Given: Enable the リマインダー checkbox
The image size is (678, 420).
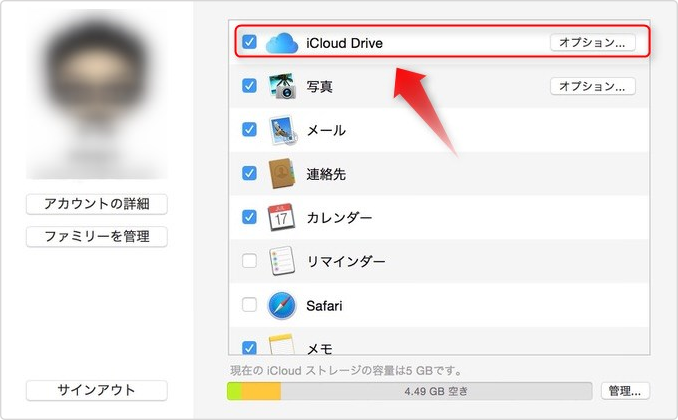Looking at the screenshot, I should click(x=249, y=260).
